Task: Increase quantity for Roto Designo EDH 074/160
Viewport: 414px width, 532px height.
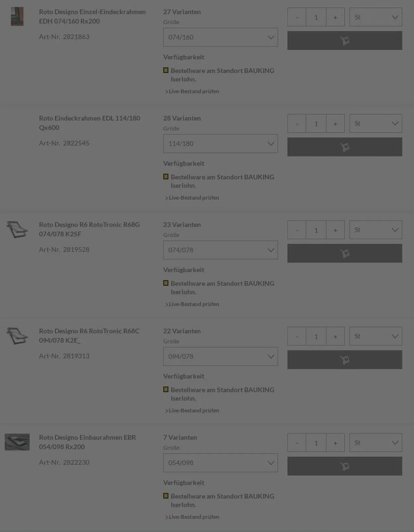Action: pyautogui.click(x=335, y=17)
